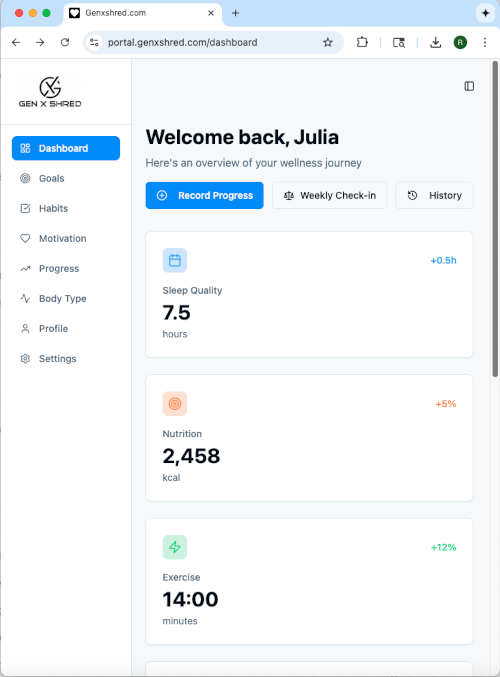Click the Nutrition target icon

(x=175, y=404)
